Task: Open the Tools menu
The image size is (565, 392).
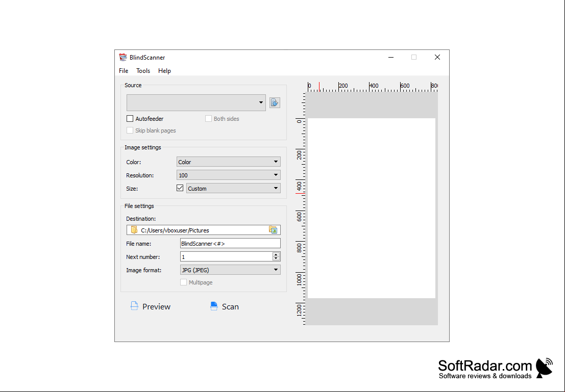Action: point(143,70)
